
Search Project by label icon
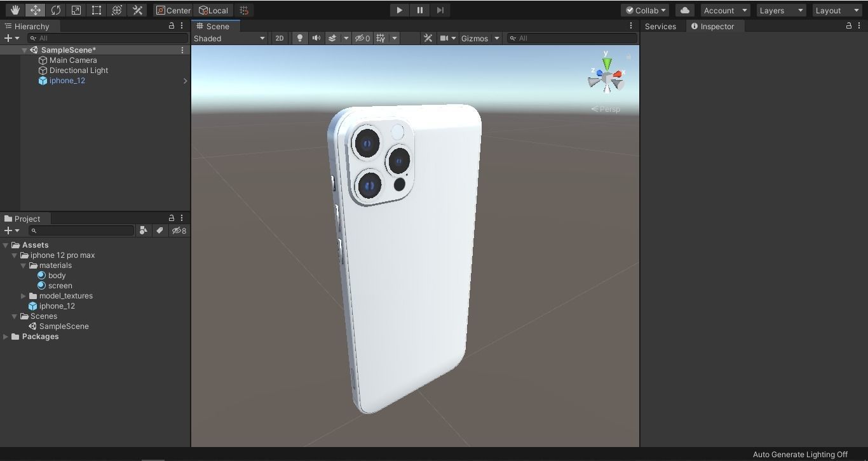point(159,230)
